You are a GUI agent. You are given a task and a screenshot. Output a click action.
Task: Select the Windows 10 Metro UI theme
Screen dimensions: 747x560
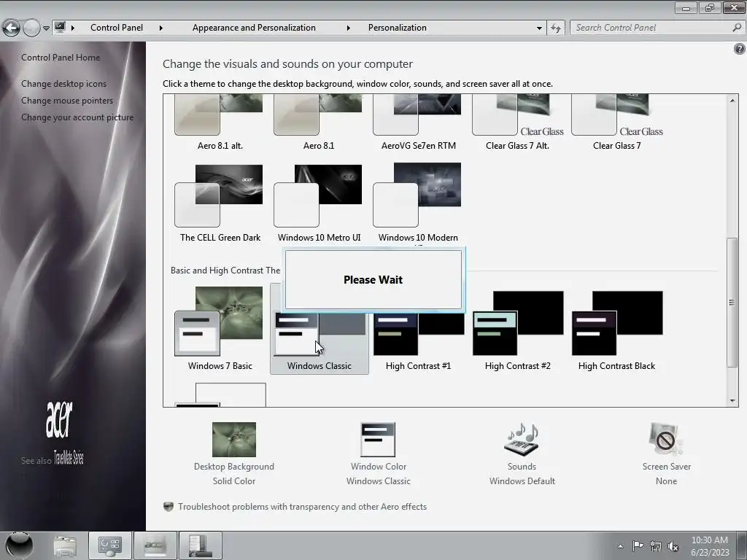click(319, 203)
